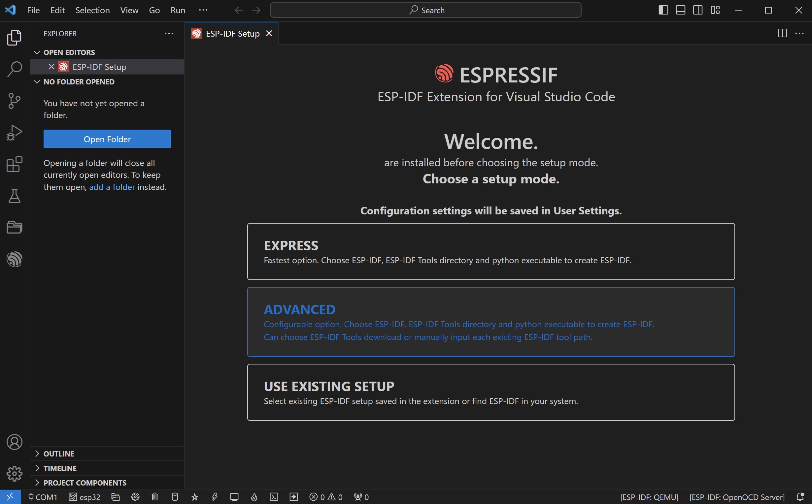812x504 pixels.
Task: Click the build project cylinder icon
Action: (x=175, y=497)
